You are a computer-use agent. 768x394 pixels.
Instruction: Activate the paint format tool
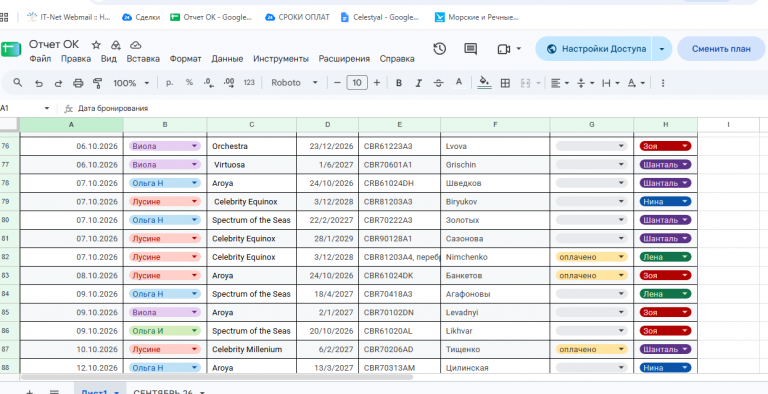coord(97,83)
